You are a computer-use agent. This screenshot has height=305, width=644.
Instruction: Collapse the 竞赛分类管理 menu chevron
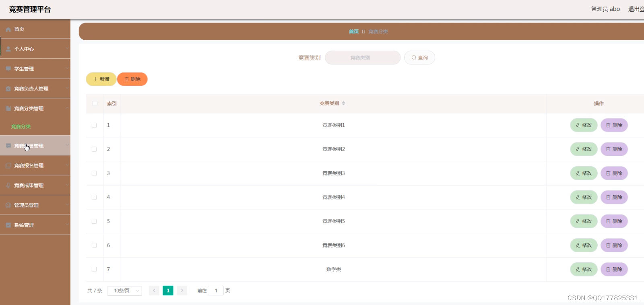67,108
